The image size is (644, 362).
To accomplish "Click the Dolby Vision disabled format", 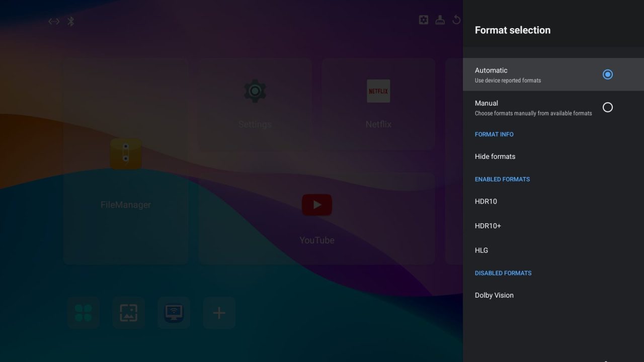I will [494, 295].
